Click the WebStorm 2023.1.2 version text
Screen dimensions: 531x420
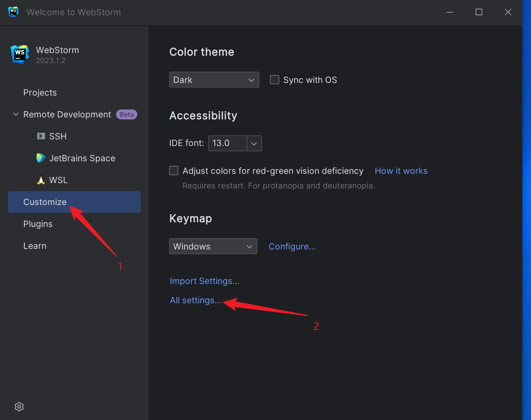click(51, 61)
